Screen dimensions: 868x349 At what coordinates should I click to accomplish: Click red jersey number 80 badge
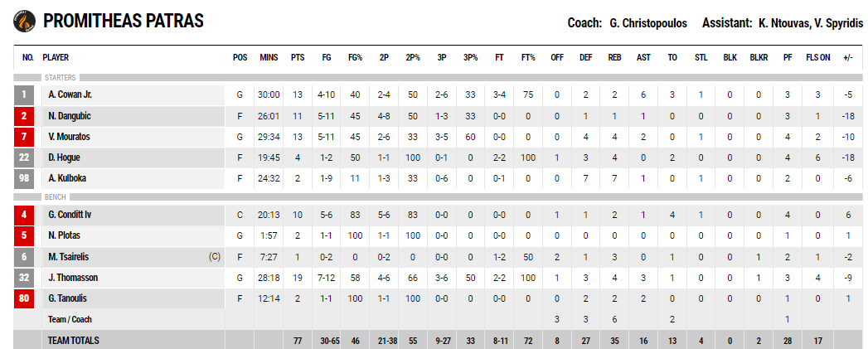click(24, 298)
